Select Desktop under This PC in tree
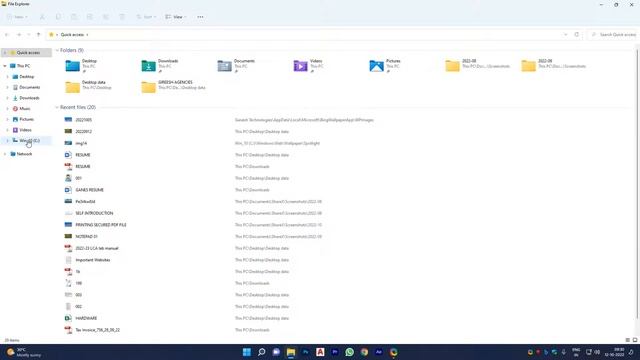Image resolution: width=640 pixels, height=360 pixels. [x=27, y=77]
